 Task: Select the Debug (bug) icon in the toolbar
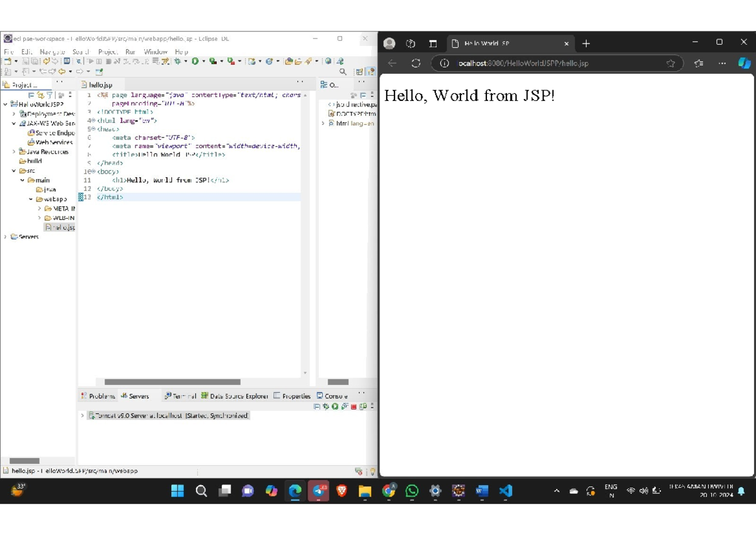tap(178, 61)
